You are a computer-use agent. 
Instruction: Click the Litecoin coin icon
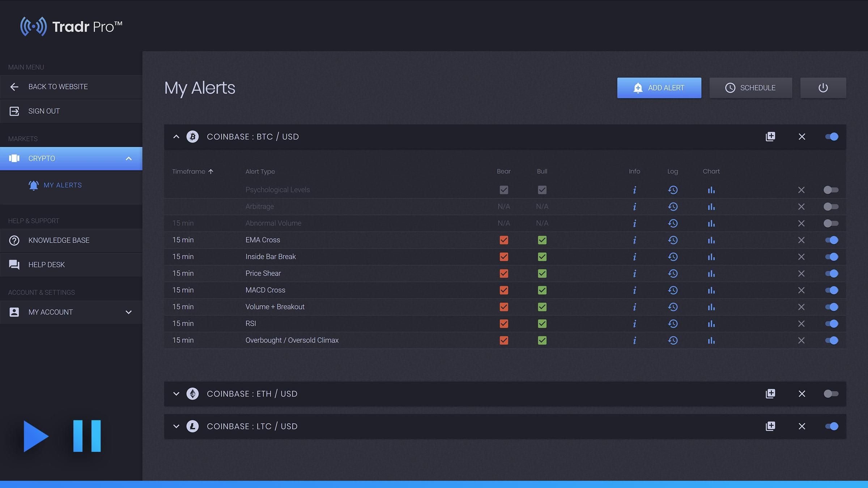[192, 426]
